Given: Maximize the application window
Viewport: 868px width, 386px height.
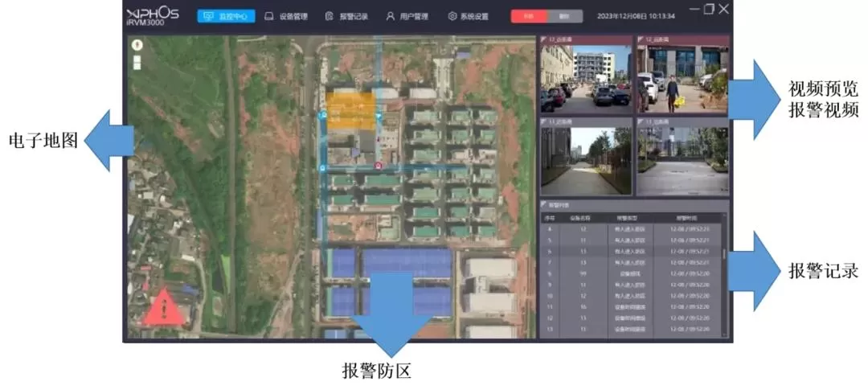Looking at the screenshot, I should tap(708, 10).
